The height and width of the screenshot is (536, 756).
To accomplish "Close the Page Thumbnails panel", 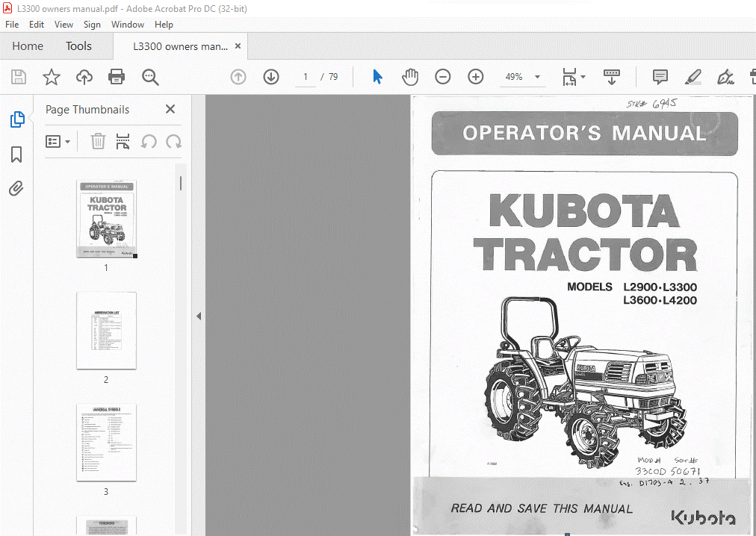I will 170,109.
